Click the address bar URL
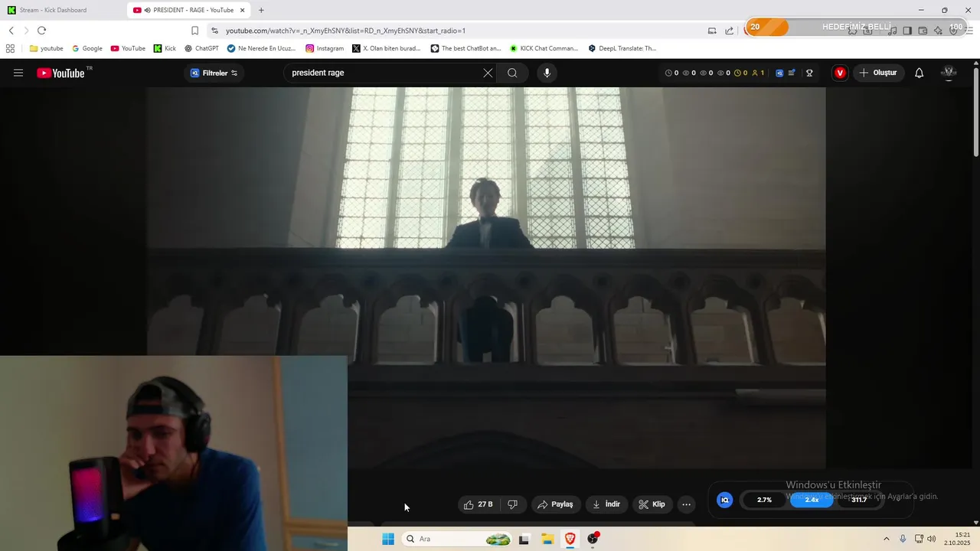980x551 pixels. [x=345, y=31]
